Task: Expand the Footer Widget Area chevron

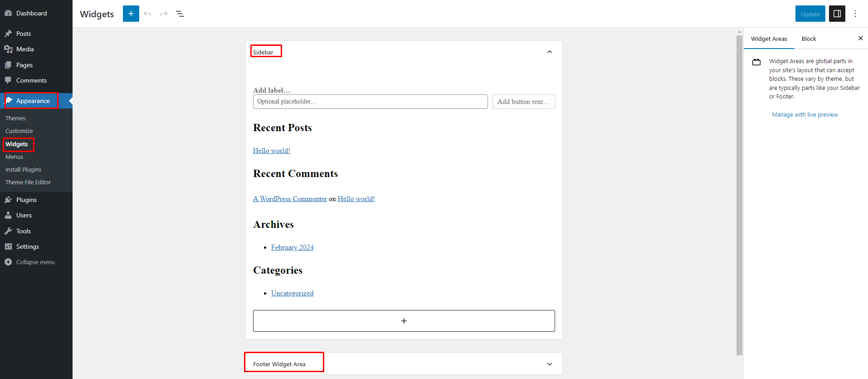Action: pos(549,364)
